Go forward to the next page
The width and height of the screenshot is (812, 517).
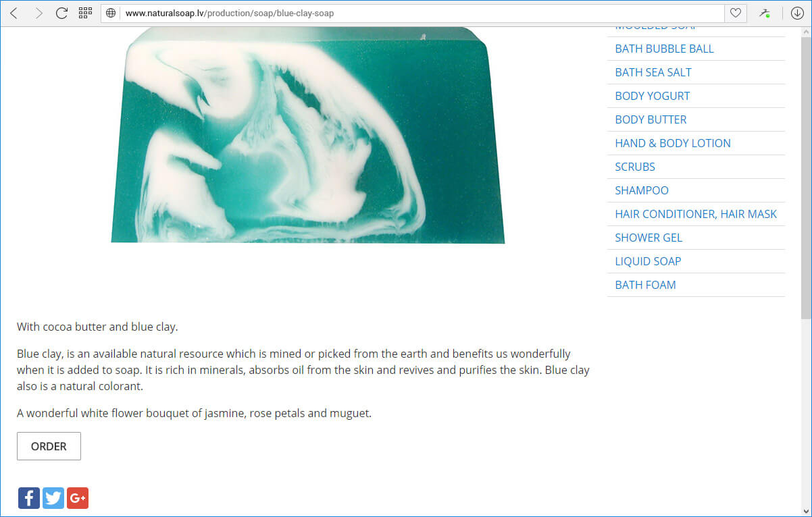[39, 13]
